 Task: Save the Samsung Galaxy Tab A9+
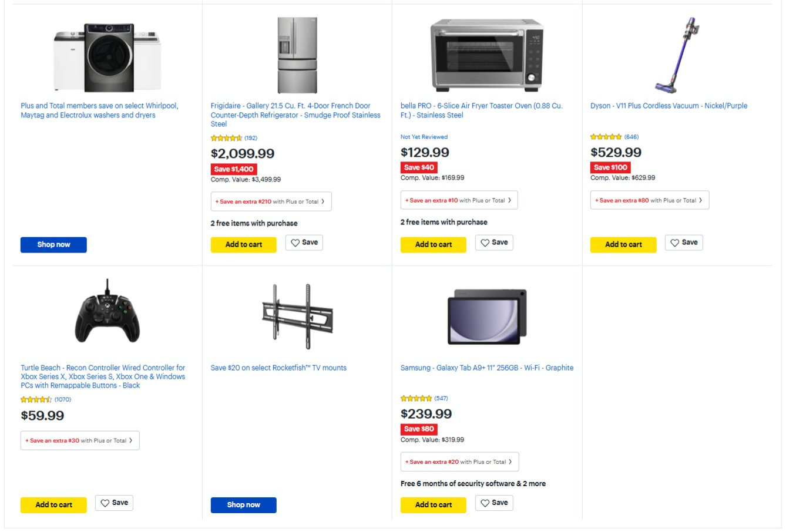(494, 503)
